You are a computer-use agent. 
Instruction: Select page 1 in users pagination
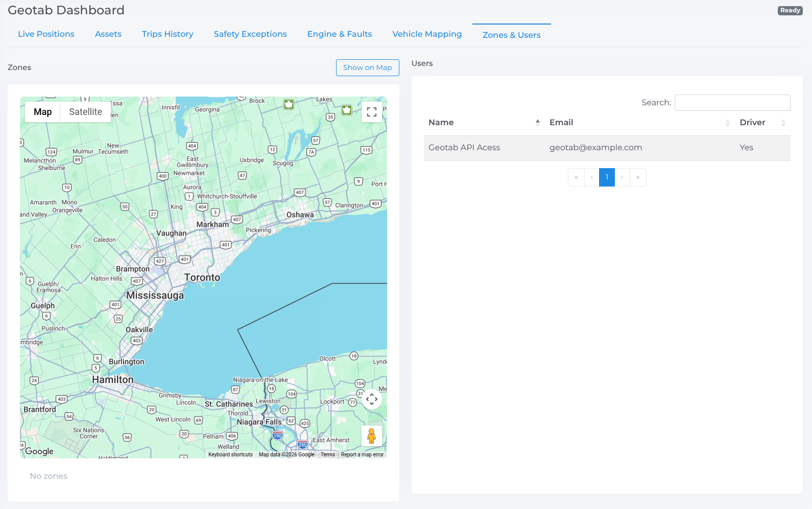click(607, 177)
